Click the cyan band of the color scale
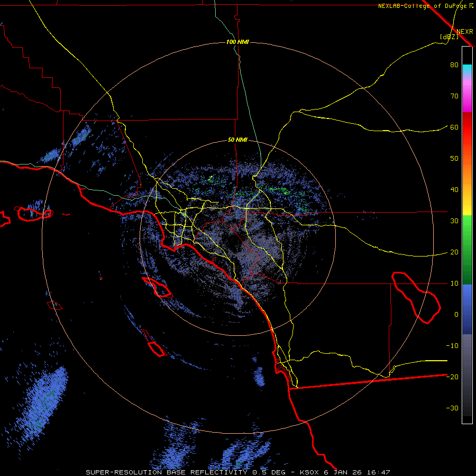The height and width of the screenshot is (476, 476). pos(467,70)
